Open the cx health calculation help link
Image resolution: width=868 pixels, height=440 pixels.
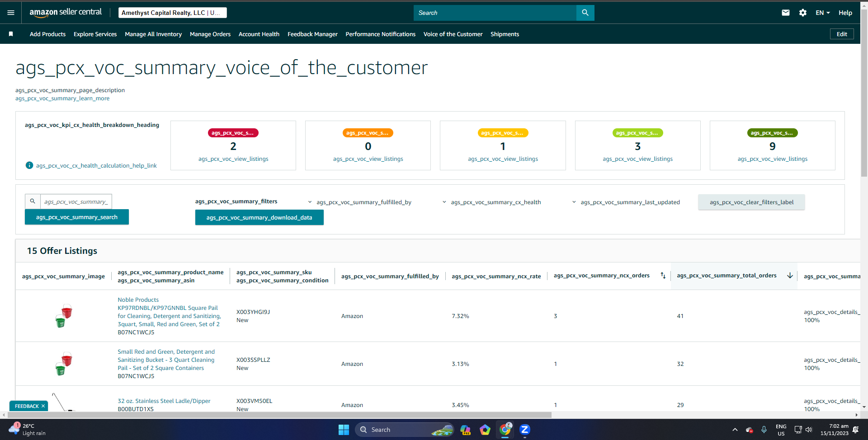96,165
